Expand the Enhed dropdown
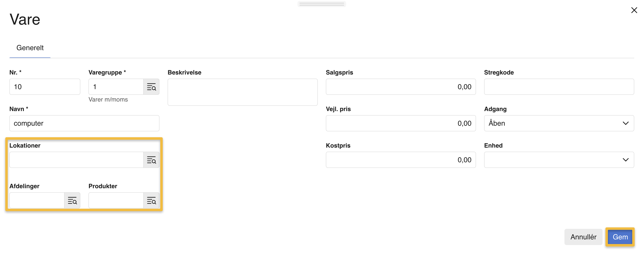Screen dimensions: 644x255 [x=559, y=160]
